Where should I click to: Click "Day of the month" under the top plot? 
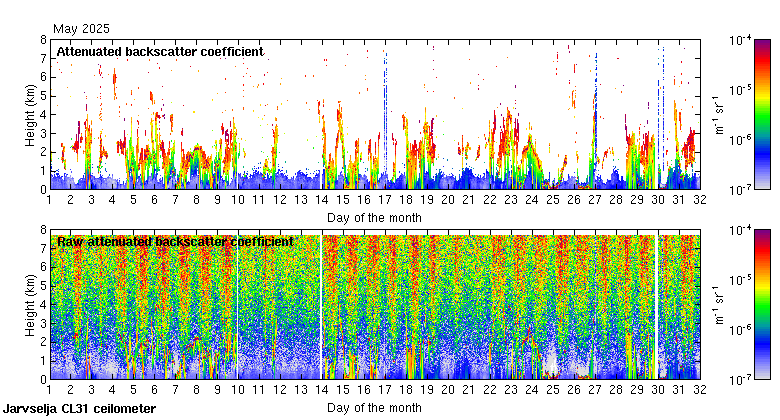374,218
